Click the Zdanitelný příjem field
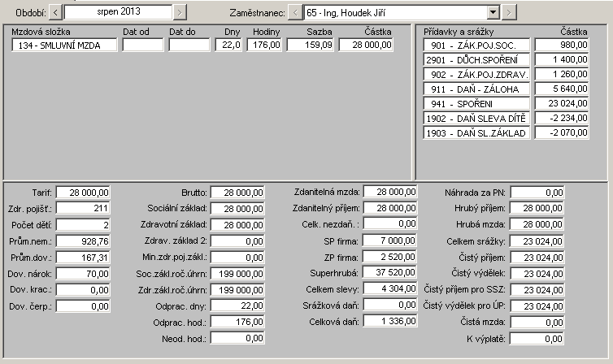 [390, 208]
